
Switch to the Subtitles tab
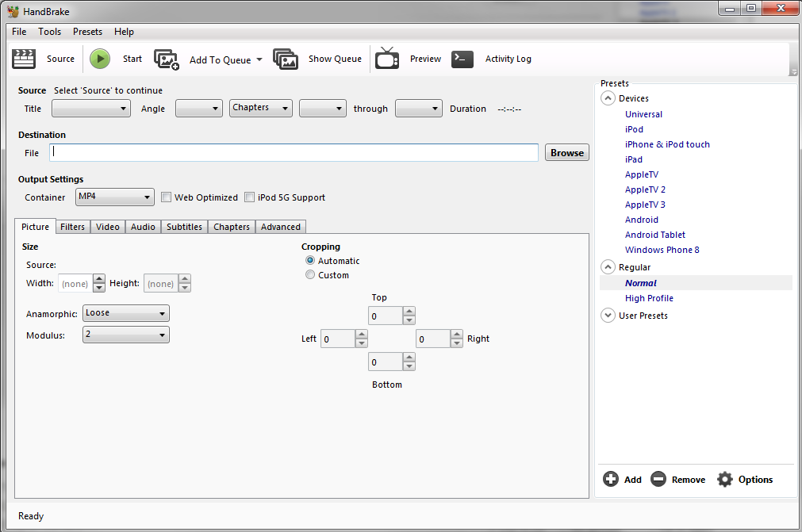185,227
